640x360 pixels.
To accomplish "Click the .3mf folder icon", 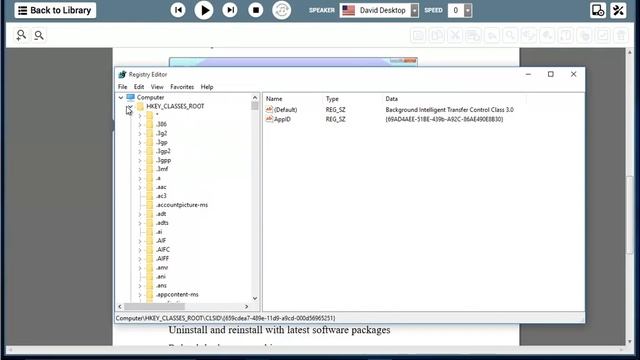I will coord(150,169).
